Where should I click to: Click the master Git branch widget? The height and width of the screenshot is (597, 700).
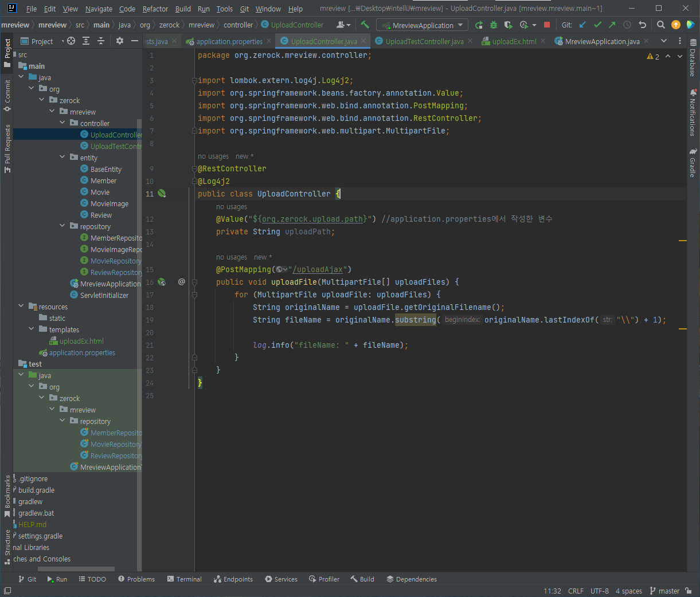click(664, 591)
